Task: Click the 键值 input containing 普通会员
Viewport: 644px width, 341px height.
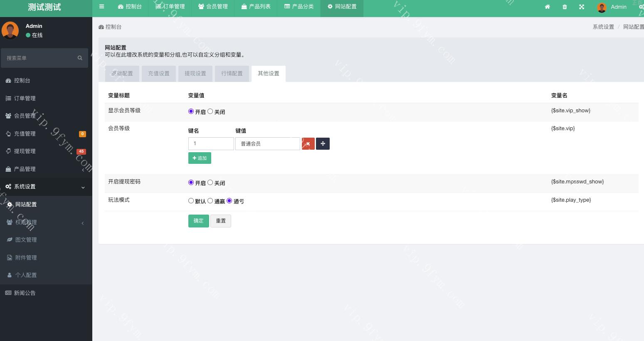Action: coord(267,144)
